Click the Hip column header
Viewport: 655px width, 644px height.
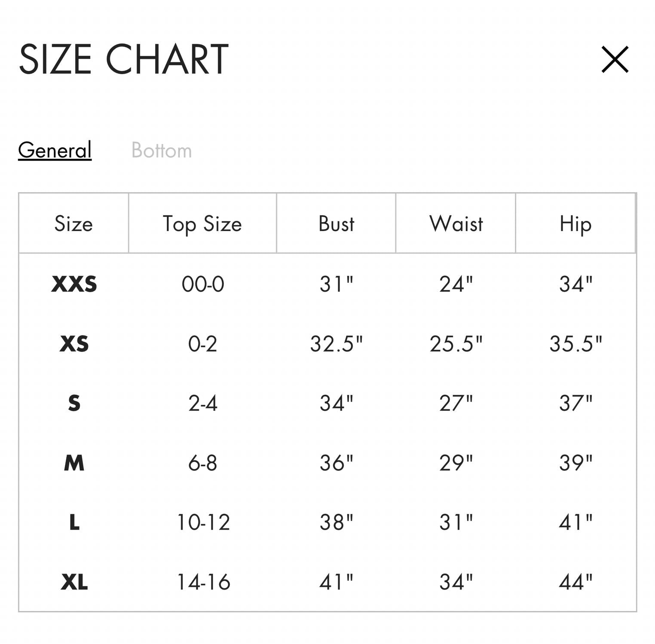575,224
